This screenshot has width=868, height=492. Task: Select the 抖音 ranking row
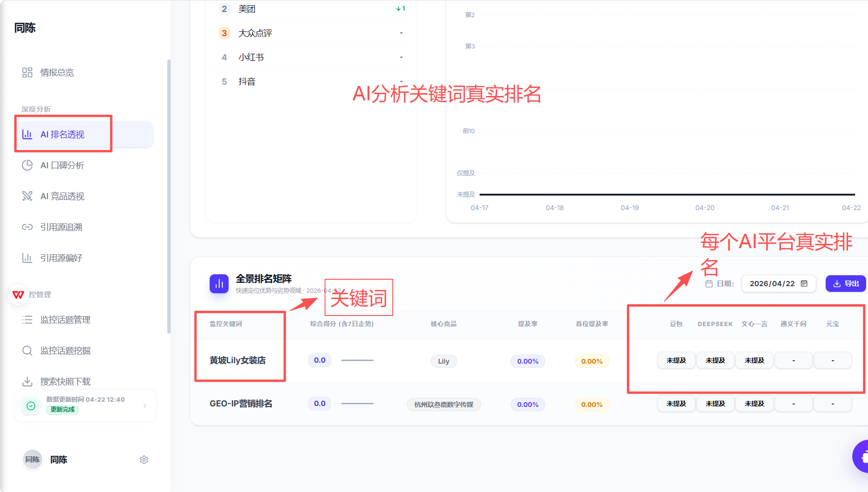click(311, 82)
